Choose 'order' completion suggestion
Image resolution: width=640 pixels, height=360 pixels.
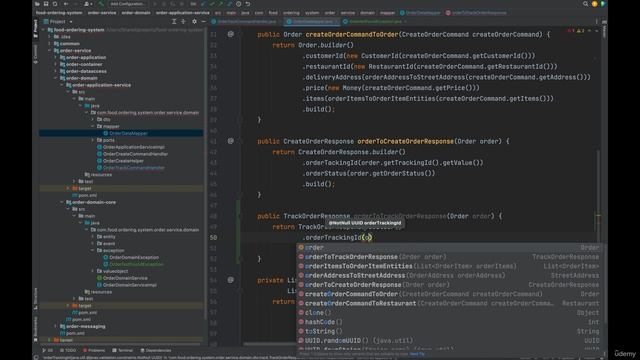[450, 247]
